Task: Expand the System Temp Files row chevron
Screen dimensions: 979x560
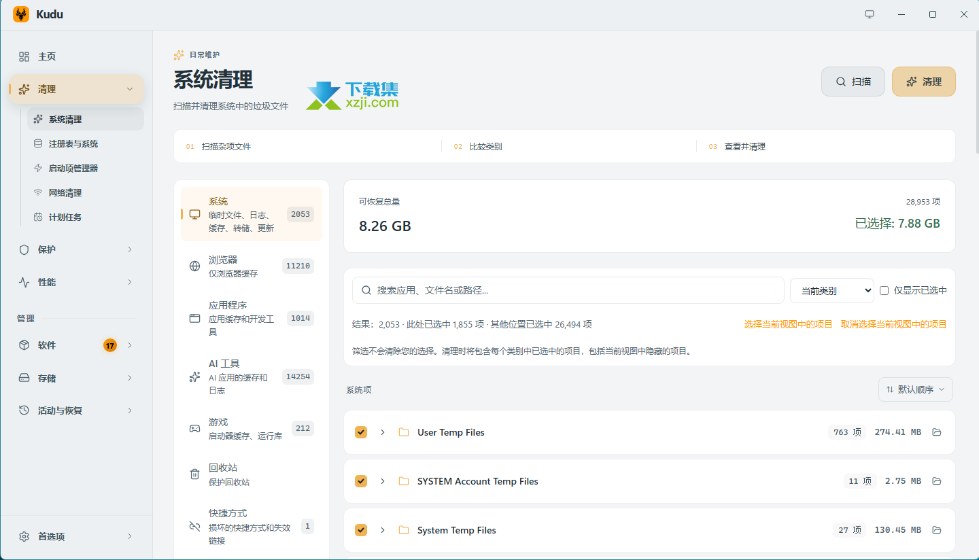Action: [x=383, y=530]
